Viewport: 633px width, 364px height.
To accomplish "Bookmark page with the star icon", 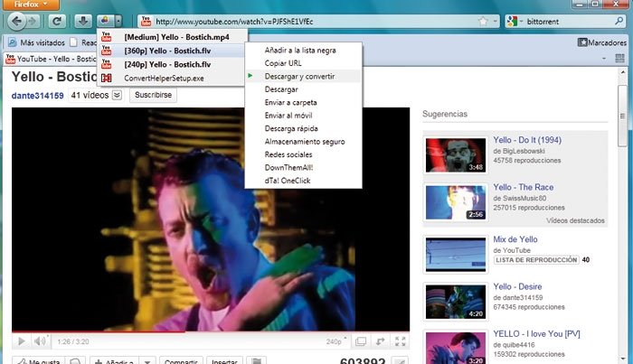I will 483,22.
